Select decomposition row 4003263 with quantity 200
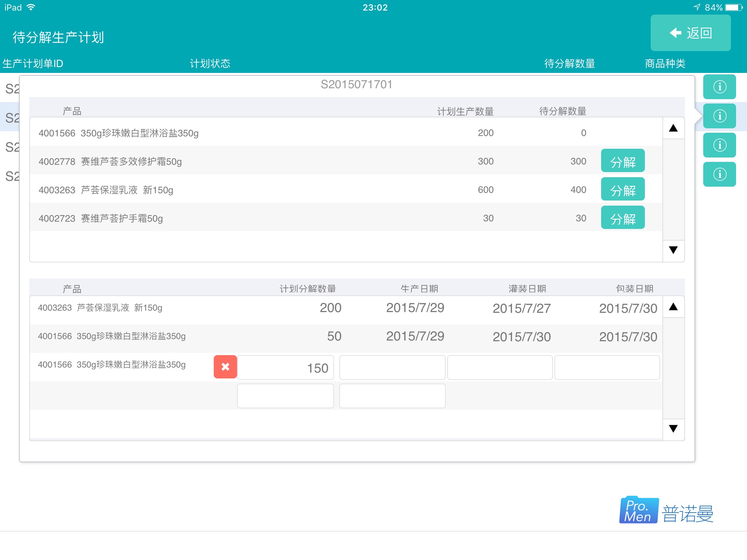The width and height of the screenshot is (747, 560). pyautogui.click(x=346, y=310)
